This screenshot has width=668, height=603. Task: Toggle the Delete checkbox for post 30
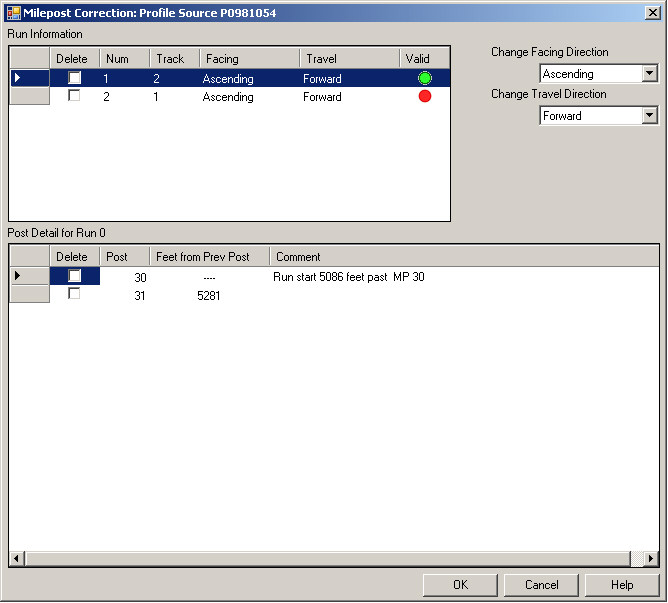pyautogui.click(x=74, y=276)
